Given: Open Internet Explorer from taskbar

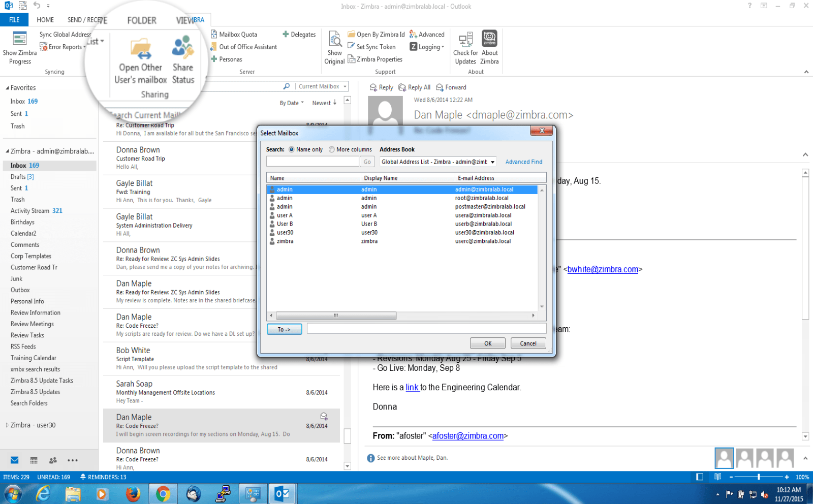Looking at the screenshot, I should 43,494.
